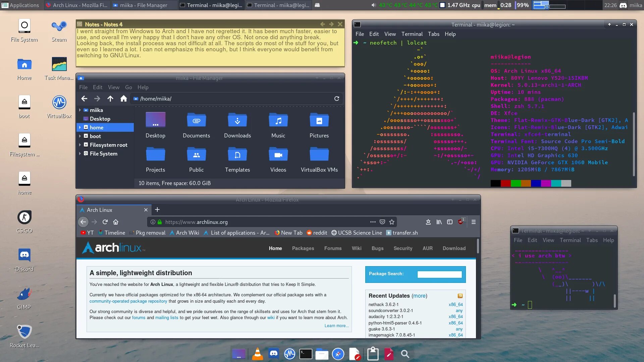The width and height of the screenshot is (644, 362).
Task: Open the File Manager View menu
Action: [114, 87]
